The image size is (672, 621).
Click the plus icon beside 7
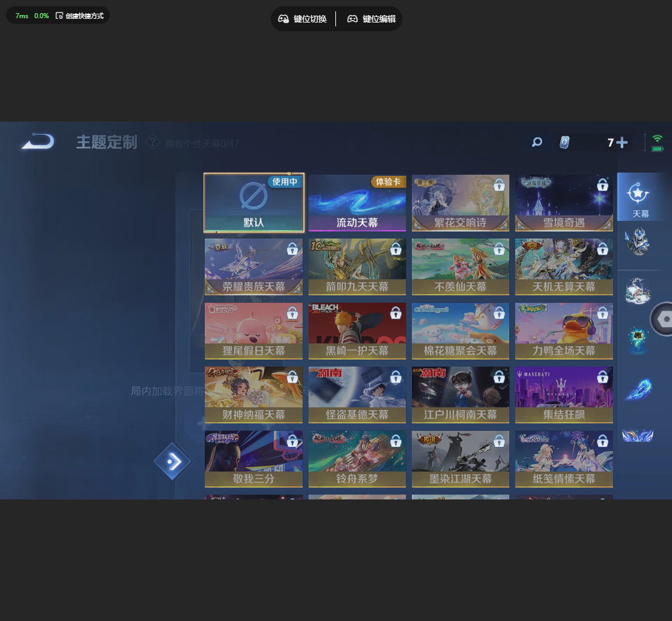[622, 143]
